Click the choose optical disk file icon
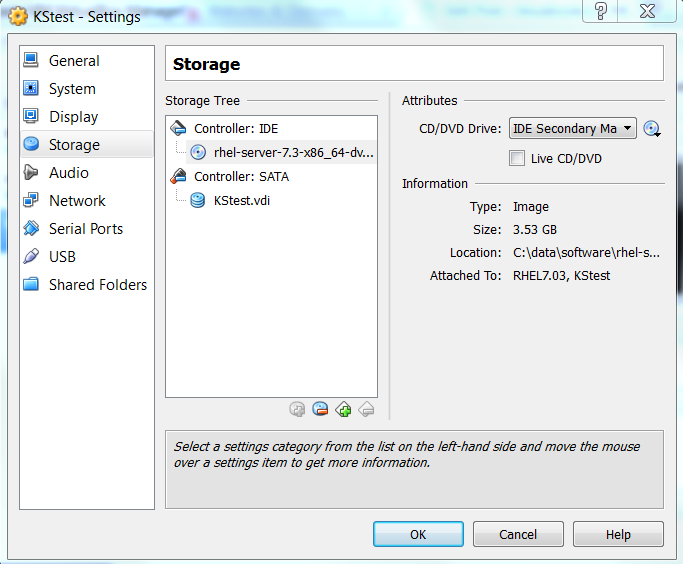This screenshot has height=564, width=683. pyautogui.click(x=652, y=129)
